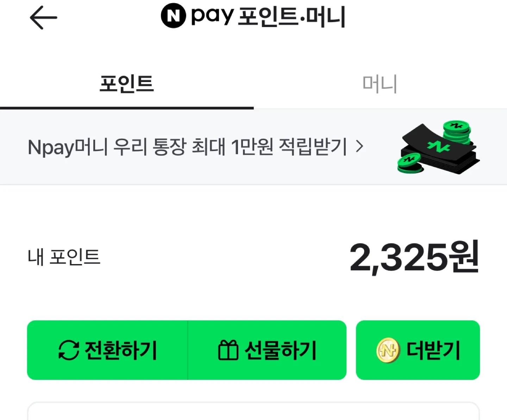Click the gift box icon
507x420 pixels.
pyautogui.click(x=228, y=350)
